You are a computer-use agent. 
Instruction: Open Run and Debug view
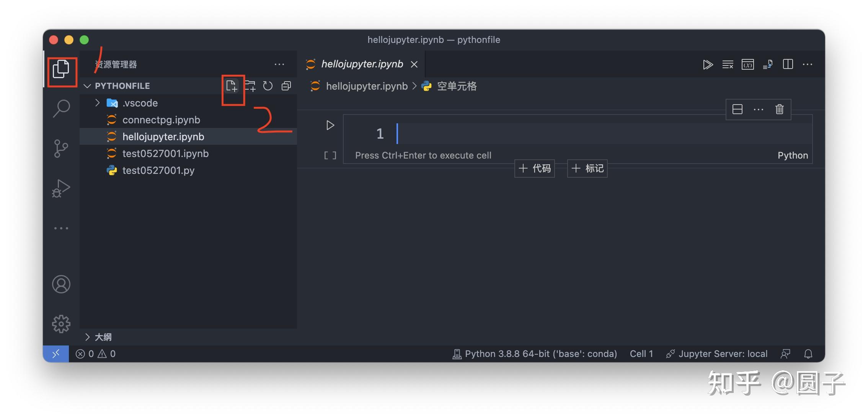[61, 188]
